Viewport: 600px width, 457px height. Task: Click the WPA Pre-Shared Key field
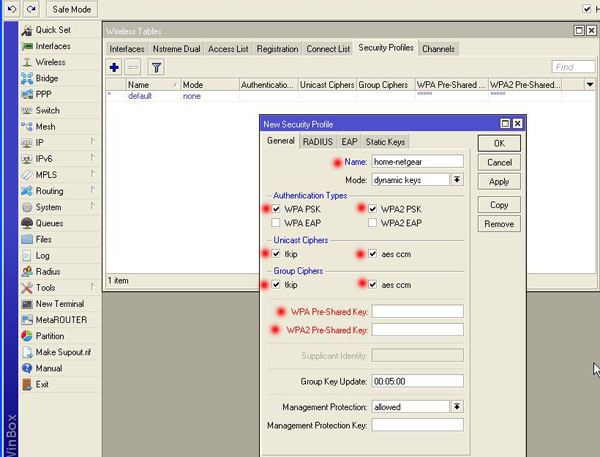[417, 312]
